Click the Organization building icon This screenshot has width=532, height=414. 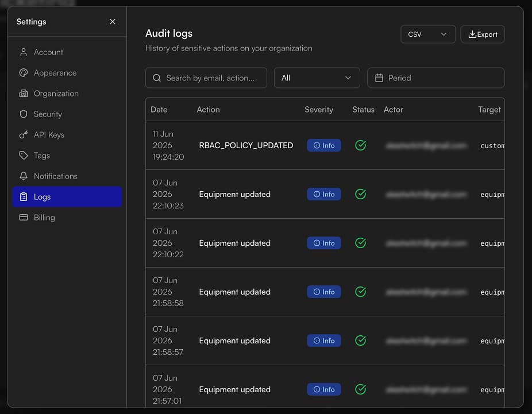point(24,93)
